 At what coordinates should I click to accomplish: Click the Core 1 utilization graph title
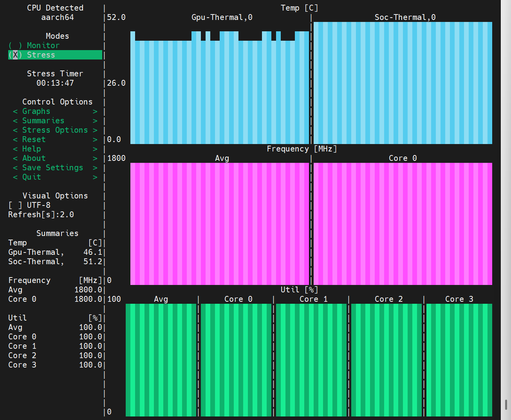tap(314, 299)
